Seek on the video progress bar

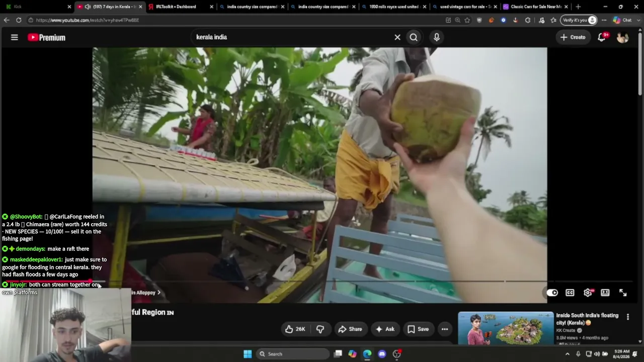point(319,282)
